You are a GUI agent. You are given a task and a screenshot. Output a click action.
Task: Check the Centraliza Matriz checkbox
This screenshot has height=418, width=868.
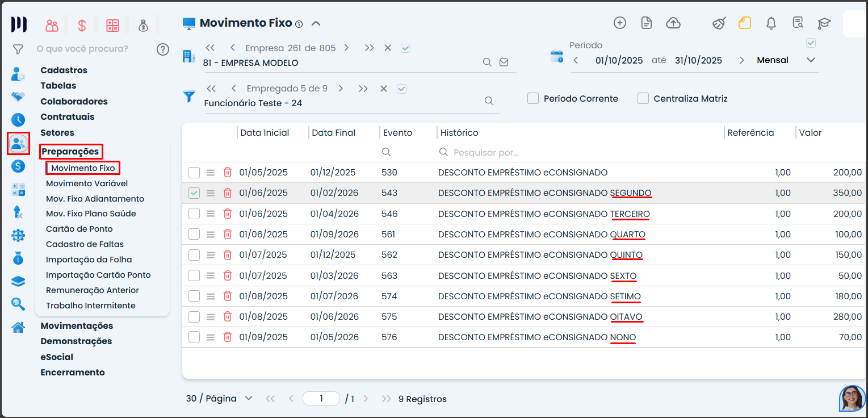point(643,99)
